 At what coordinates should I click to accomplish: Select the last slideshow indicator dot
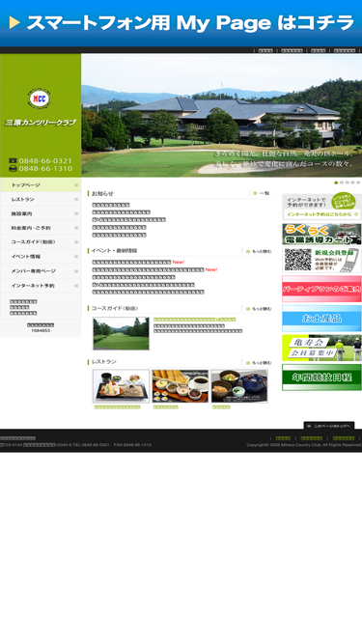tap(358, 182)
